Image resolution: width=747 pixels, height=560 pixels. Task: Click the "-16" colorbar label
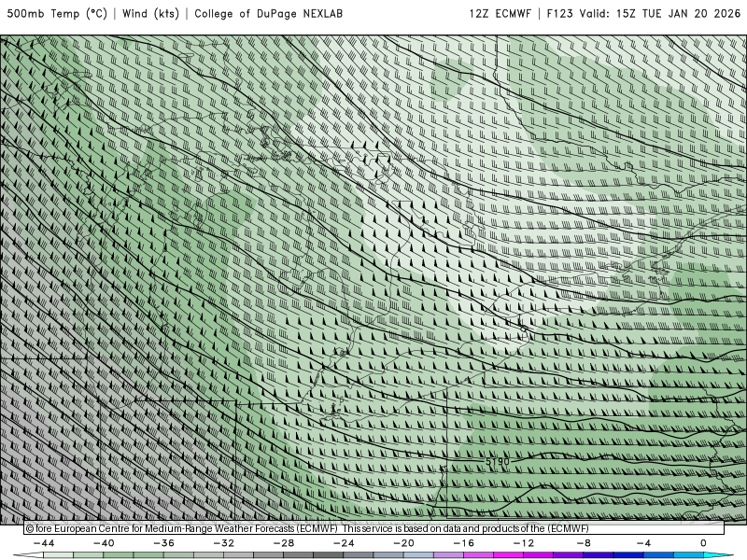(x=464, y=543)
